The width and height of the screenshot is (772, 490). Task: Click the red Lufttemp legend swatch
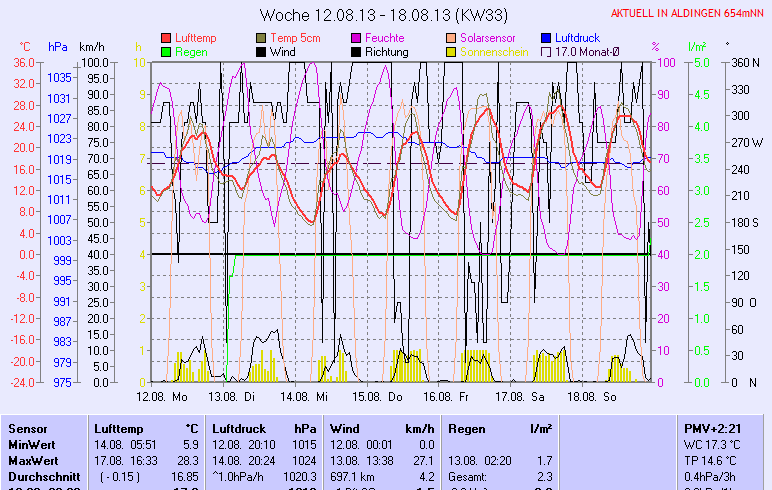coord(167,38)
